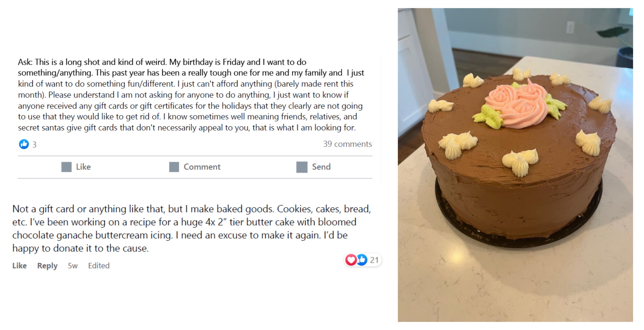The width and height of the screenshot is (644, 330).
Task: Click the gray icon left of Send
Action: (x=302, y=167)
